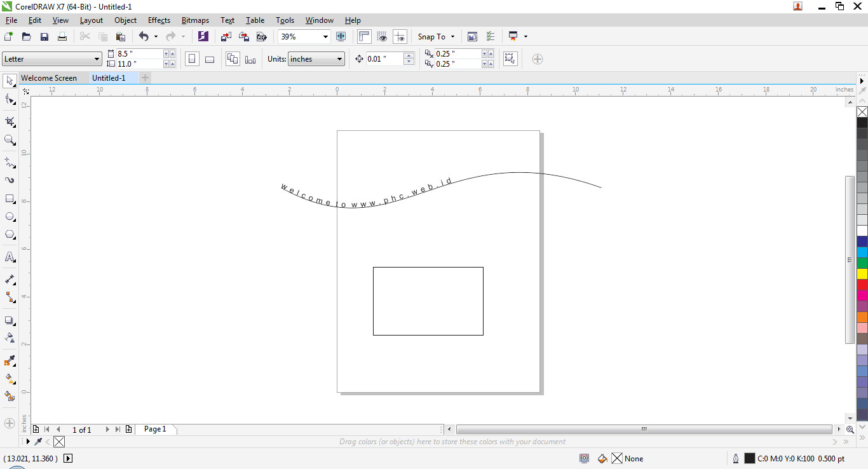Choose the Interactive Fill tool
This screenshot has height=469, width=868.
pyautogui.click(x=10, y=379)
